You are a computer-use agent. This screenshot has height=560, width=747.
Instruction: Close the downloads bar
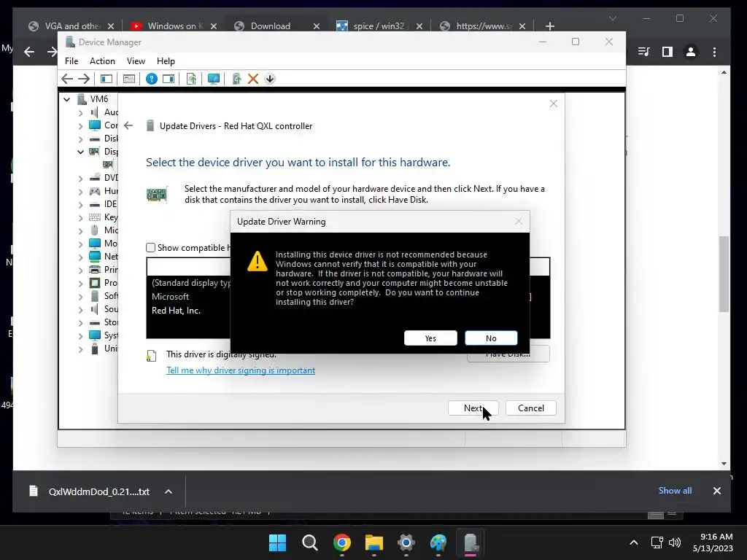click(x=716, y=491)
